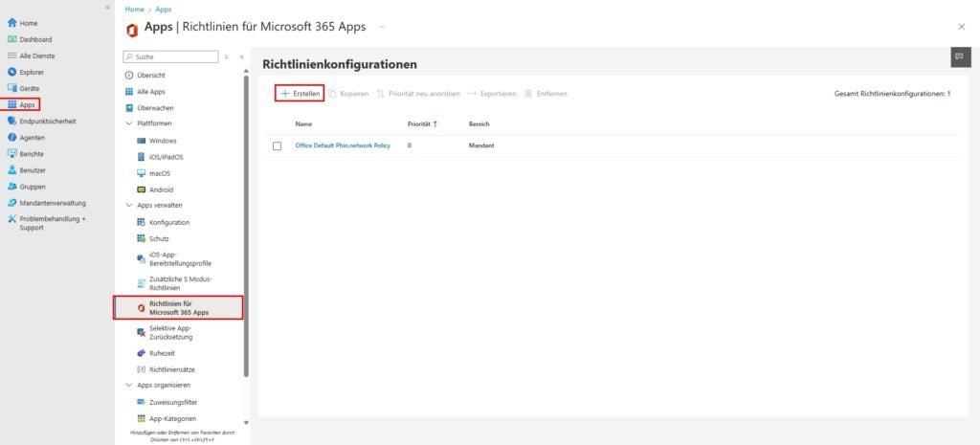980x445 pixels.
Task: Collapse the Apps organisieren section
Action: point(129,386)
